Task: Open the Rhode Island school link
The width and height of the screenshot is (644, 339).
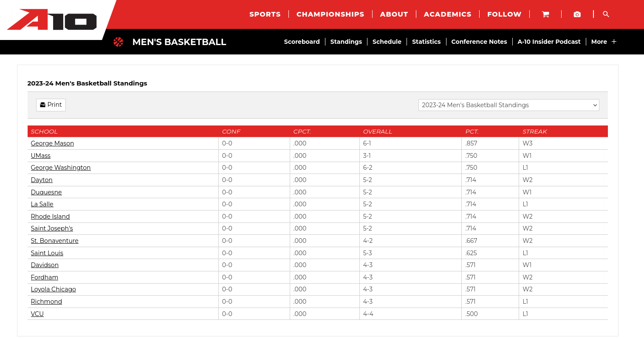Action: 50,217
